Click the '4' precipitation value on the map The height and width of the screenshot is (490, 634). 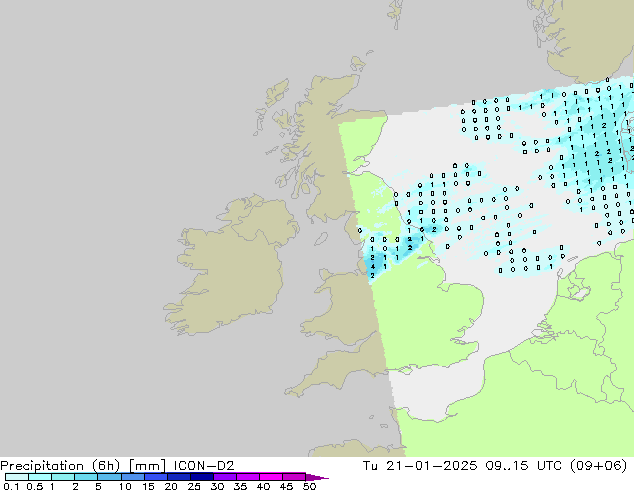click(x=373, y=266)
